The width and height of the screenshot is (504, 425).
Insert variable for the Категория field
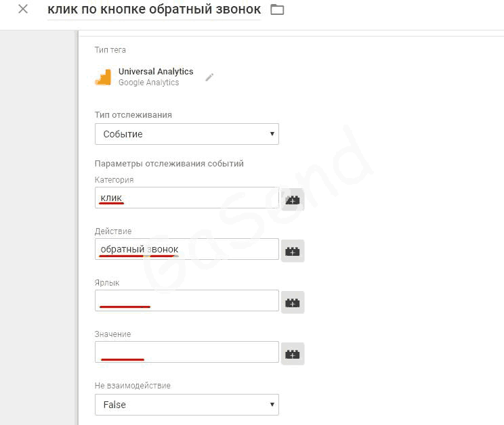click(293, 200)
